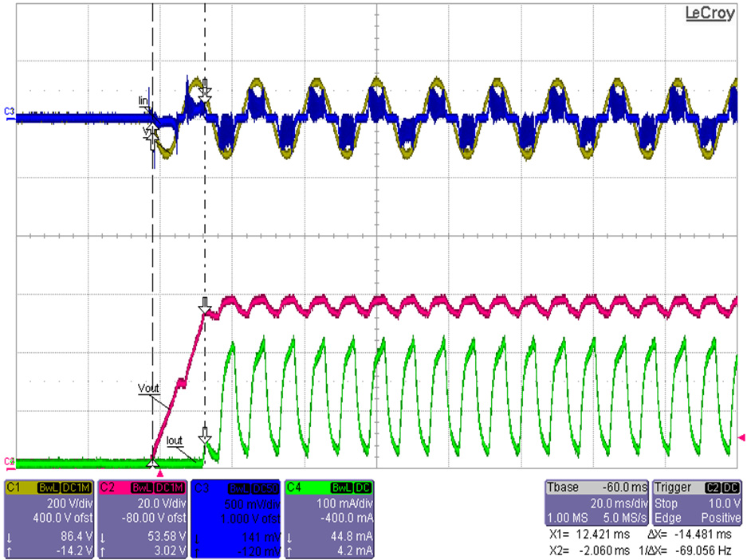Click the up arrow marker at first cursor bottom

click(152, 461)
